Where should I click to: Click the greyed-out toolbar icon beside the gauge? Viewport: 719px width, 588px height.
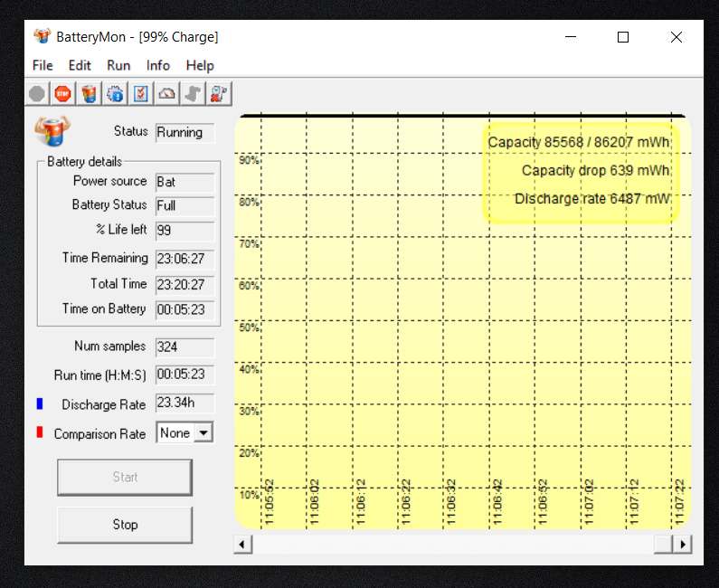(193, 93)
